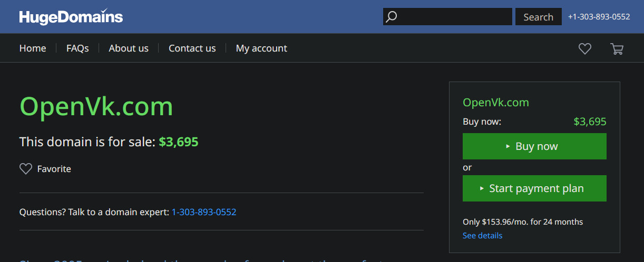Click the Only $153.96/mo. for 24 months text
This screenshot has height=262, width=644.
(x=523, y=222)
